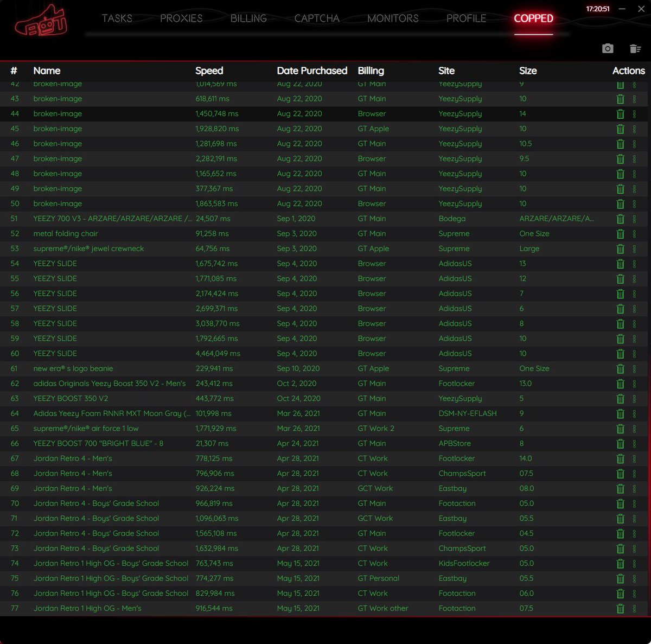Delete row 44 with size 14
The width and height of the screenshot is (651, 644).
pyautogui.click(x=621, y=114)
